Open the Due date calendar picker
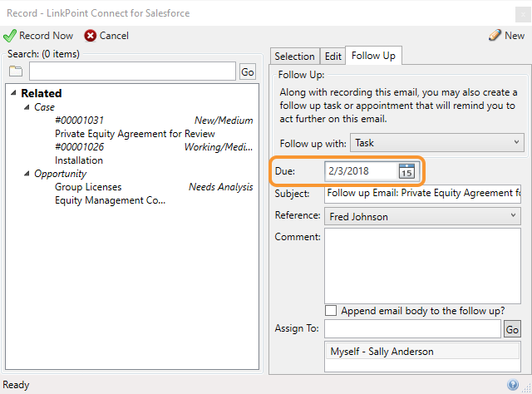The width and height of the screenshot is (532, 394). coord(406,170)
